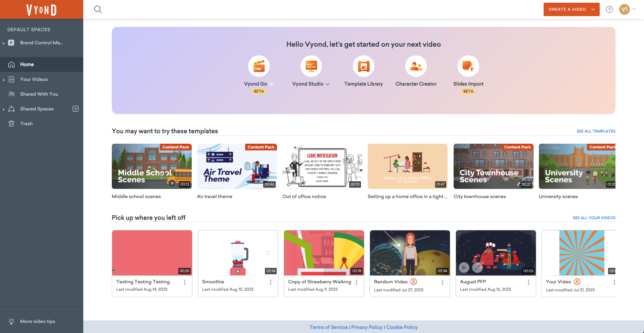Open Shared With You
The image size is (644, 333).
point(42,94)
